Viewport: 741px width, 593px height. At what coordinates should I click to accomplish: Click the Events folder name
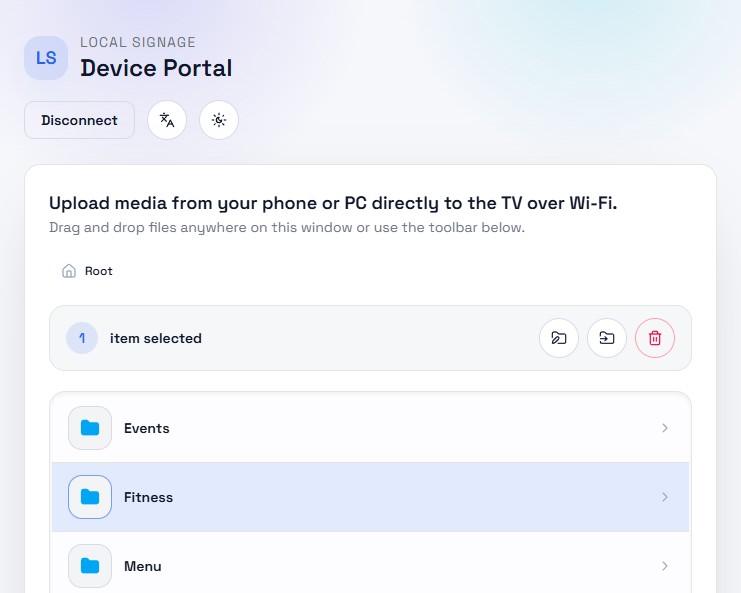(146, 428)
